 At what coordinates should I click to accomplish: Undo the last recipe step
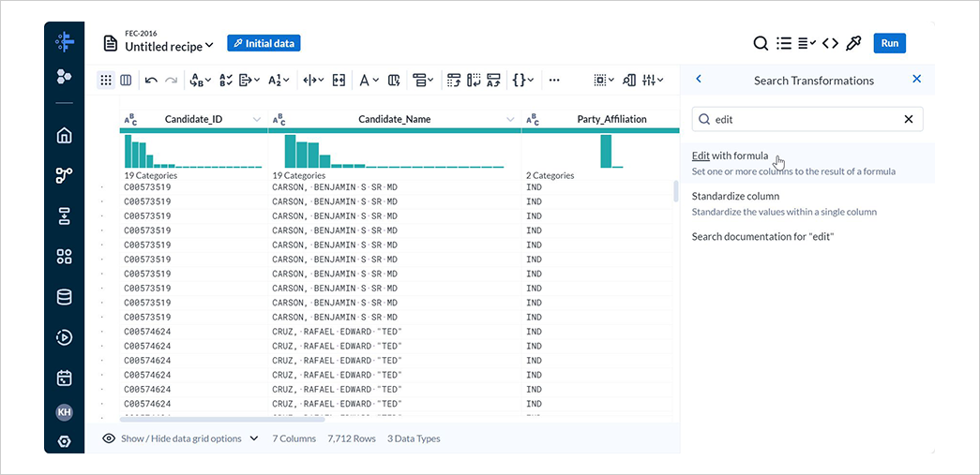click(x=151, y=80)
